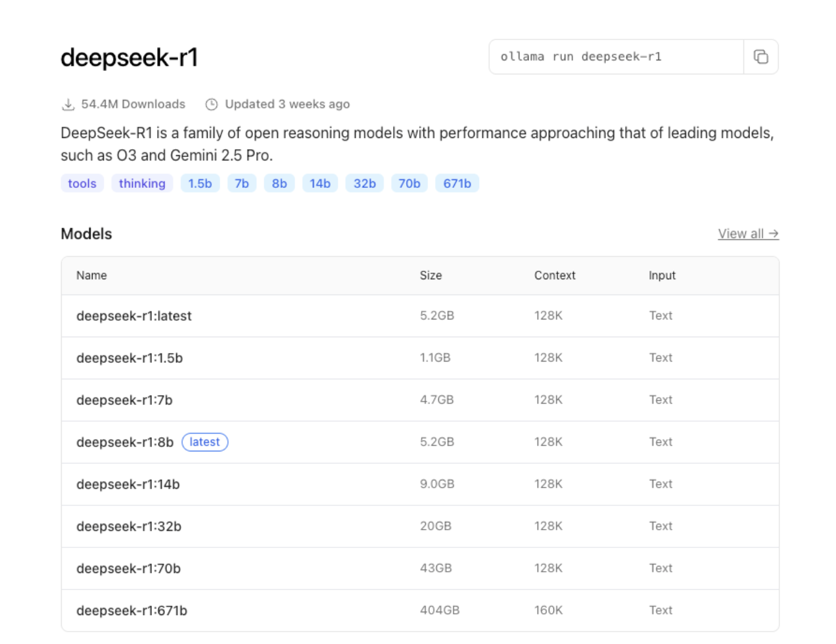Open deepseek-r1:671b model
Viewport: 836px width, 644px height.
pos(131,610)
